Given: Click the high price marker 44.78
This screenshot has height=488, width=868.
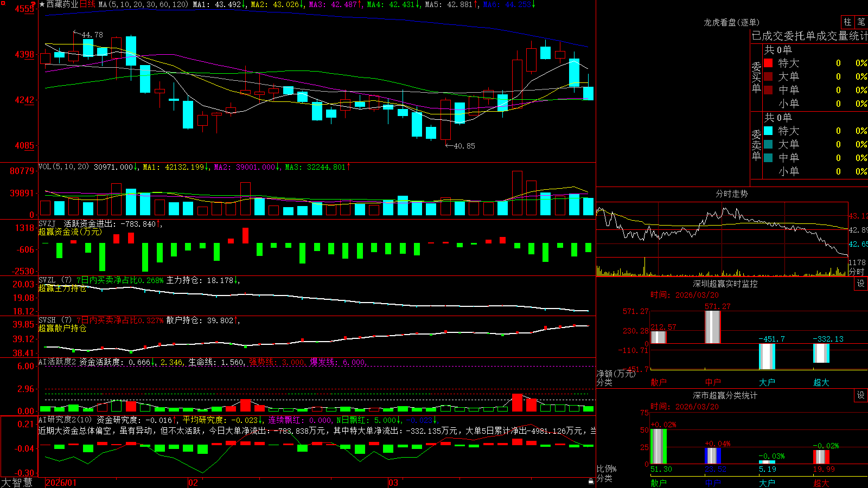Looking at the screenshot, I should [x=92, y=35].
